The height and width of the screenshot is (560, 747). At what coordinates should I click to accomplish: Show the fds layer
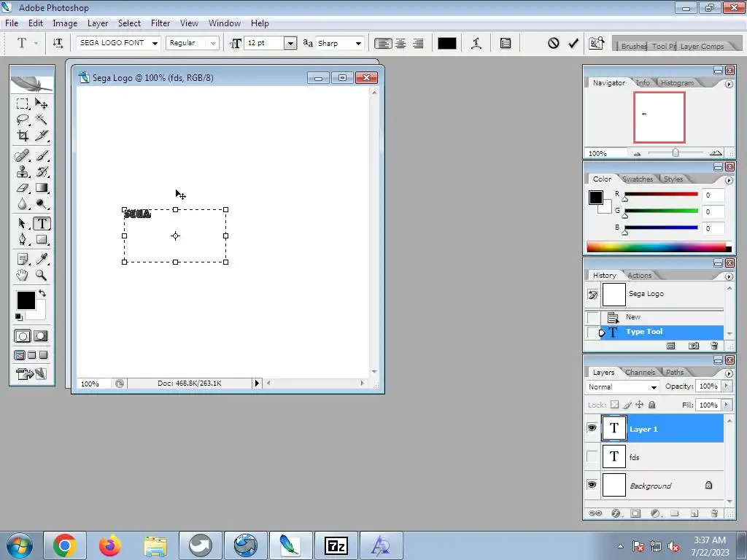coord(592,456)
